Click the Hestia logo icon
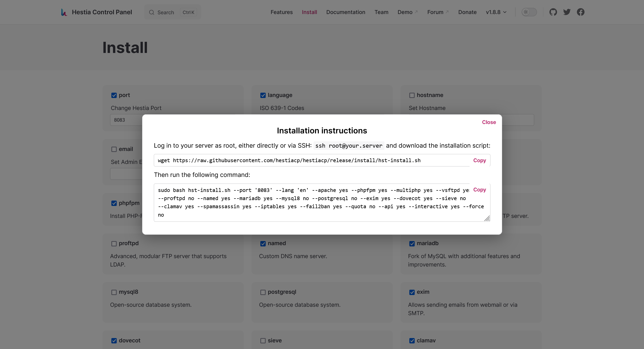Screen dimensions: 644x349 pos(64,12)
